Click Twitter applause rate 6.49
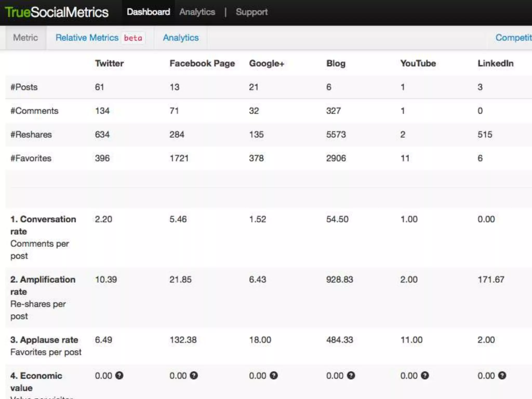This screenshot has width=532, height=399. point(103,340)
